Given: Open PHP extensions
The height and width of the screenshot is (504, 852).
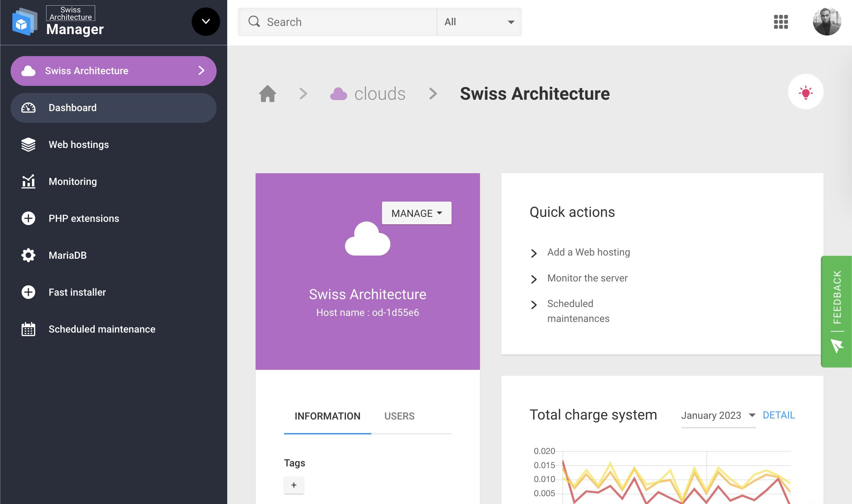Looking at the screenshot, I should tap(84, 218).
